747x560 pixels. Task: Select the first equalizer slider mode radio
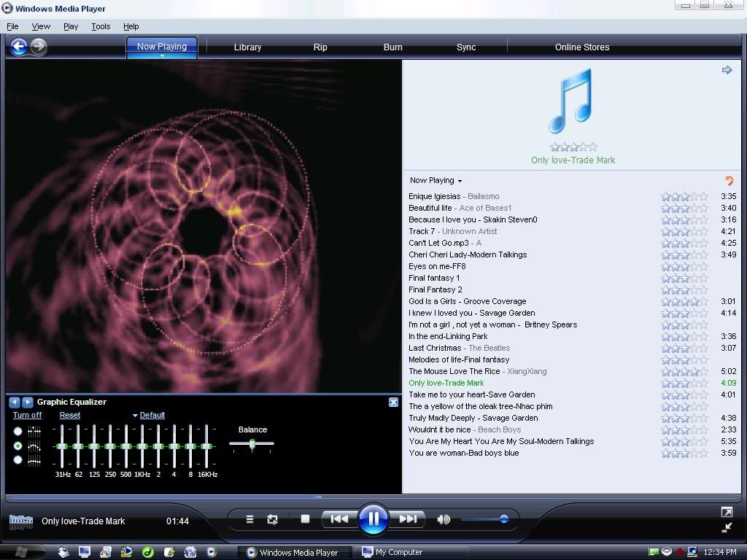pos(18,432)
